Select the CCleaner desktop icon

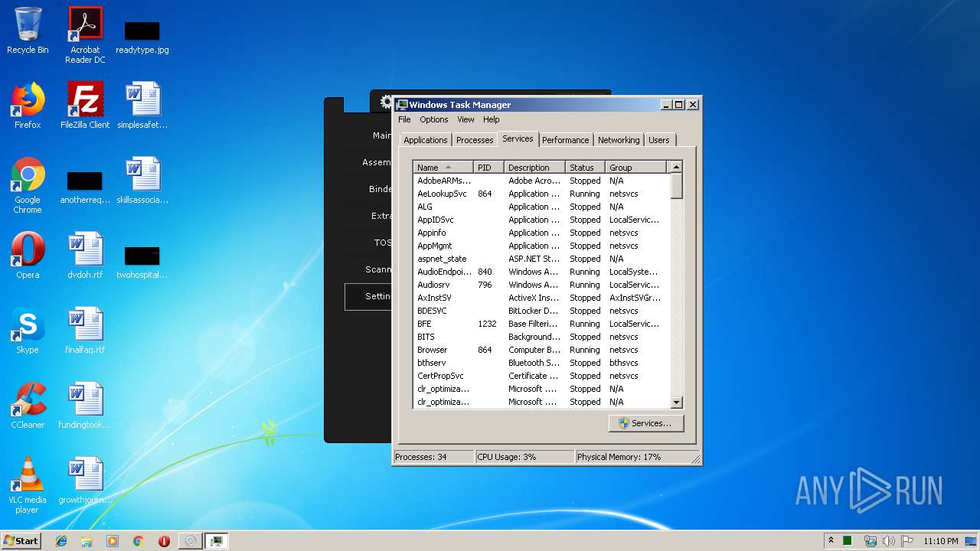pyautogui.click(x=28, y=404)
